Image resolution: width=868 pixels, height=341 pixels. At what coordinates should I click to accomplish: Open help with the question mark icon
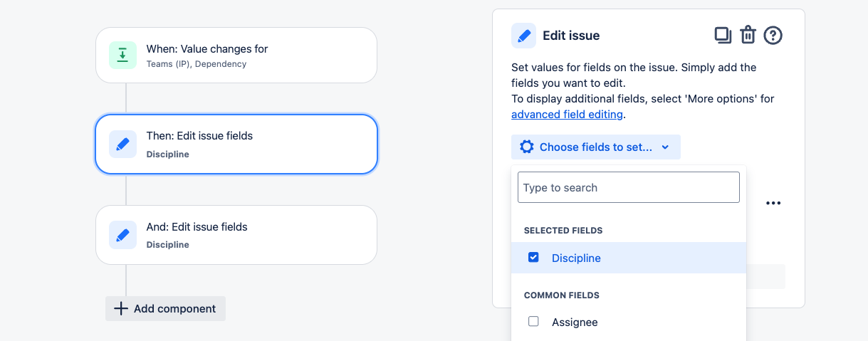click(x=773, y=35)
